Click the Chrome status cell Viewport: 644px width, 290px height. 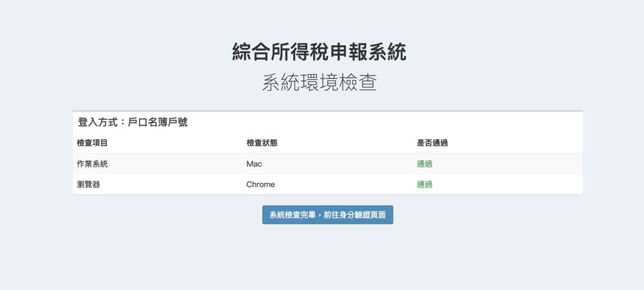coord(260,184)
